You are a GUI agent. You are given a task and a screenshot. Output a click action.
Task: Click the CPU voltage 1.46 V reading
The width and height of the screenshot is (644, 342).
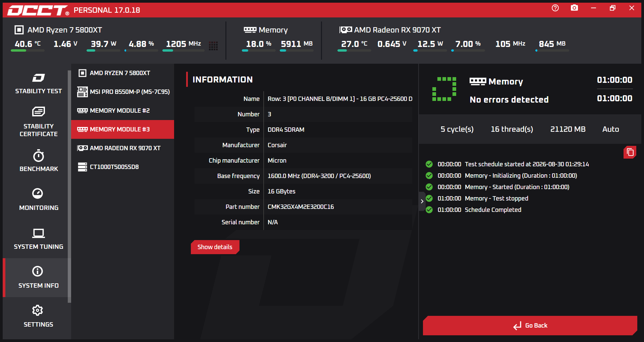tap(65, 44)
